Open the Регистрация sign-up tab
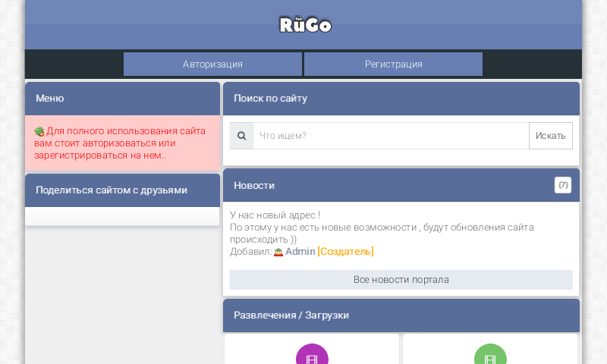Viewport: 607px width, 364px height. 393,64
